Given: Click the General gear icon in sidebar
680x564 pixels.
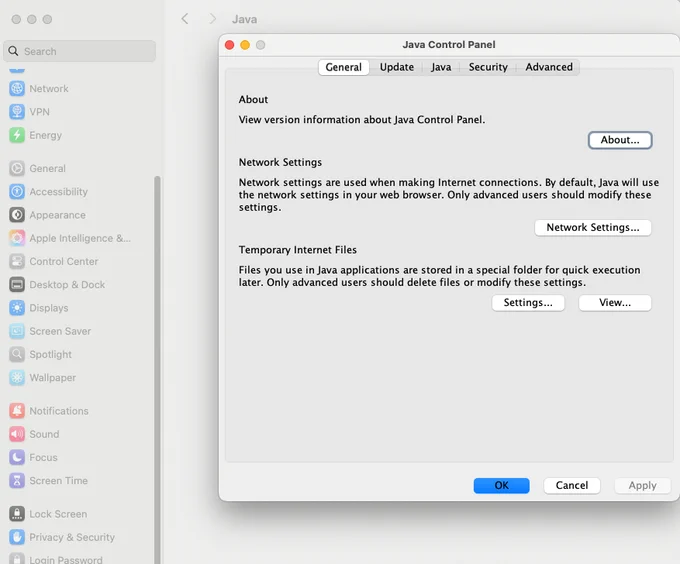Looking at the screenshot, I should [17, 168].
